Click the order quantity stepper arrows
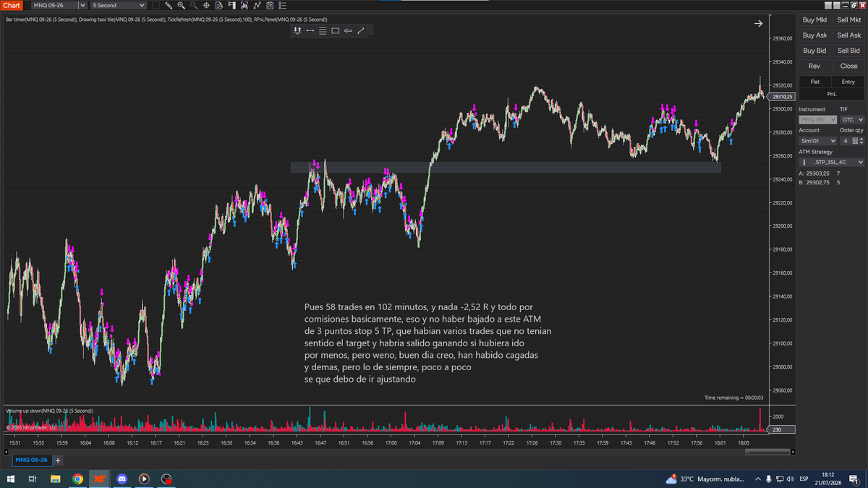This screenshot has width=868, height=488. (x=861, y=141)
